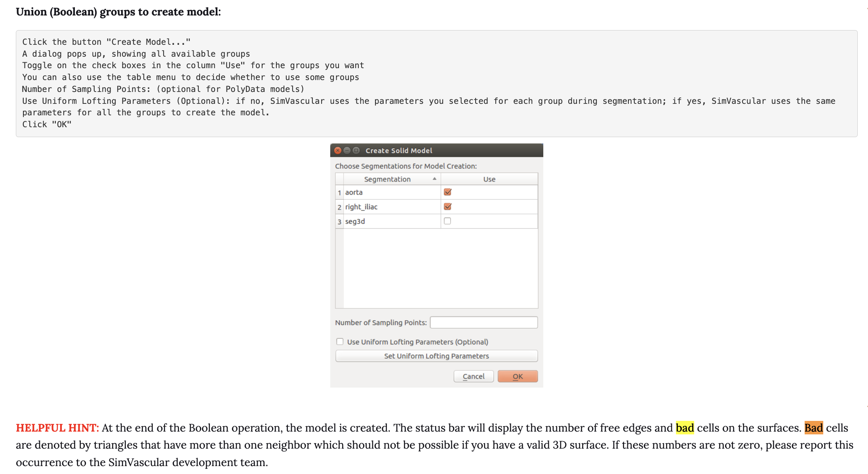
Task: Click row number 3 header
Action: point(339,222)
